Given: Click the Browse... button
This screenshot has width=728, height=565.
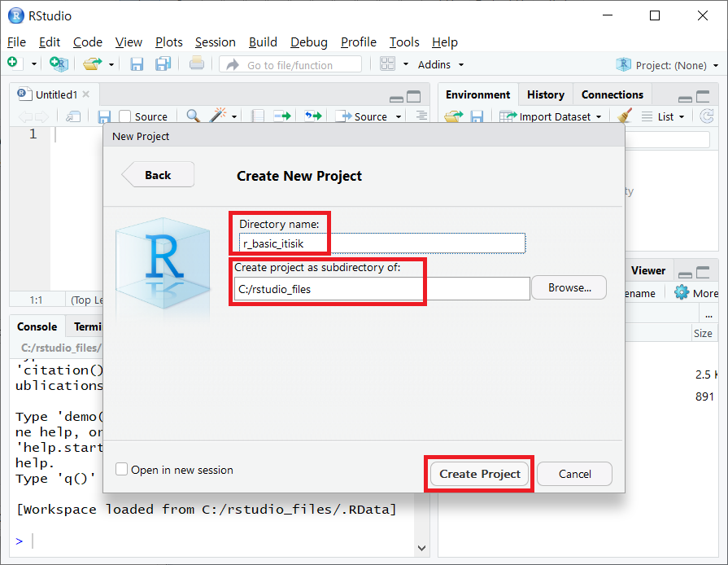Looking at the screenshot, I should pos(569,287).
